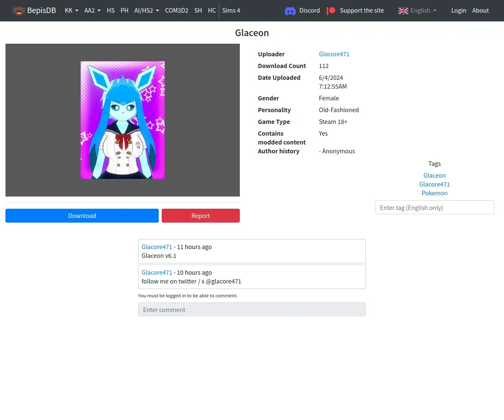504x420 pixels.
Task: Select the Pokemon tag
Action: click(x=434, y=193)
